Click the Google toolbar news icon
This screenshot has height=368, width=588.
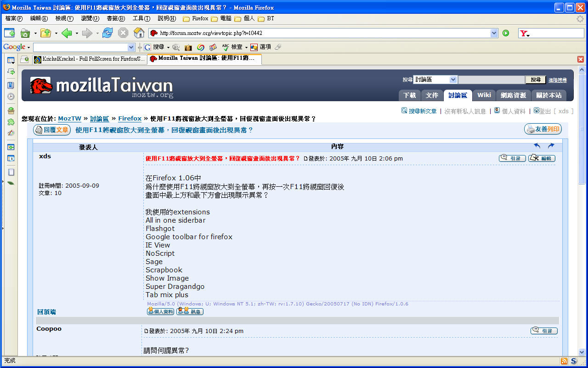(213, 47)
